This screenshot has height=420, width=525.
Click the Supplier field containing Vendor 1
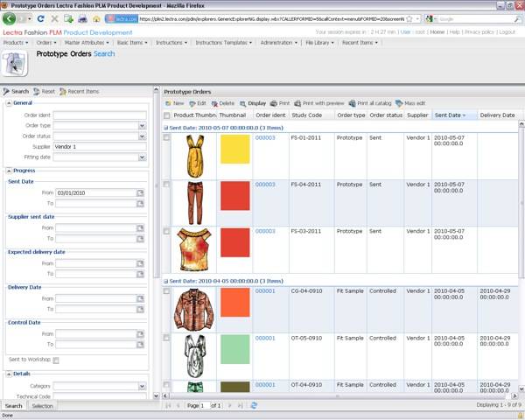point(100,147)
